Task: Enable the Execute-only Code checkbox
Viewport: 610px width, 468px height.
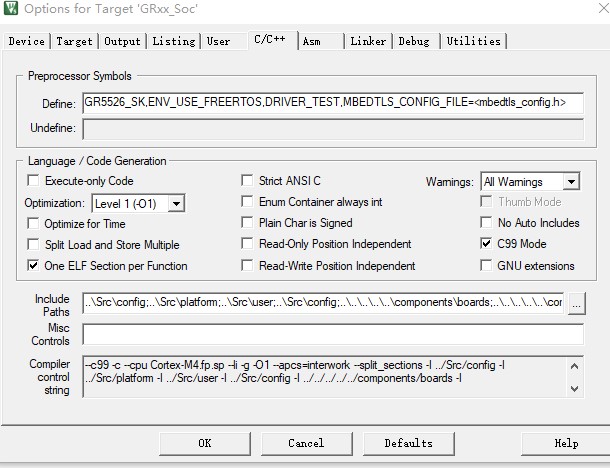Action: click(33, 181)
